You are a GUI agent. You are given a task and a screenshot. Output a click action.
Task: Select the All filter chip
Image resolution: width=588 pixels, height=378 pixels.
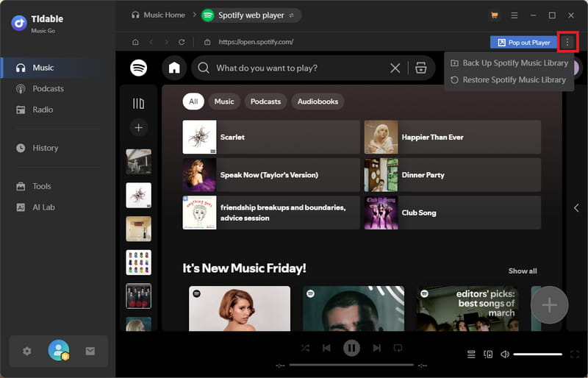pos(193,101)
